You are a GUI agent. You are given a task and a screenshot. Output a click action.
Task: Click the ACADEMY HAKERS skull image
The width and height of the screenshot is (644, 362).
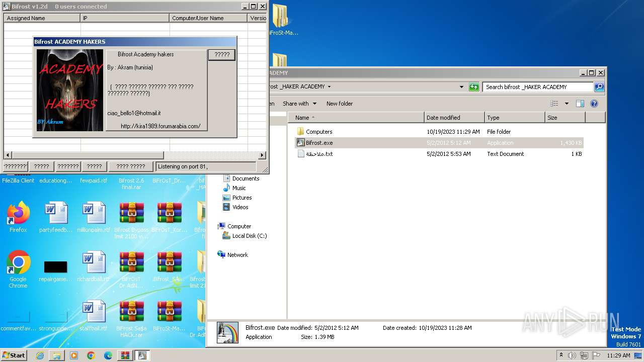pyautogui.click(x=70, y=90)
